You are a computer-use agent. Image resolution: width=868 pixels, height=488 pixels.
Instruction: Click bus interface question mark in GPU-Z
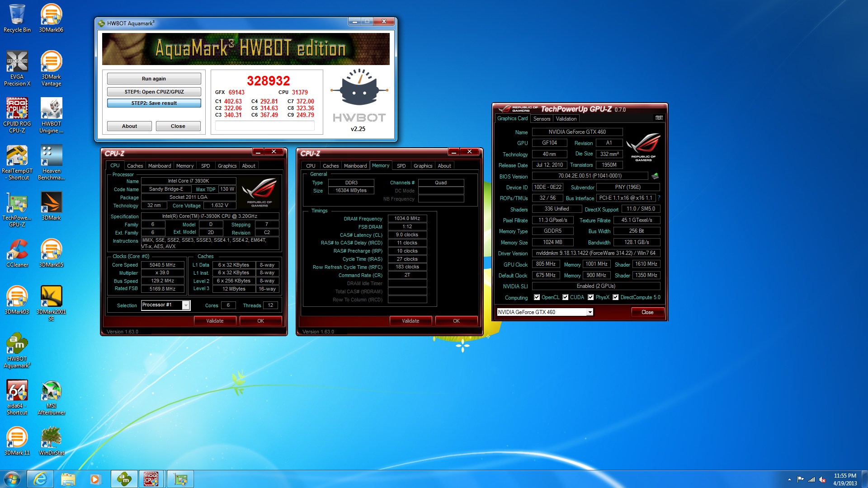tap(659, 198)
